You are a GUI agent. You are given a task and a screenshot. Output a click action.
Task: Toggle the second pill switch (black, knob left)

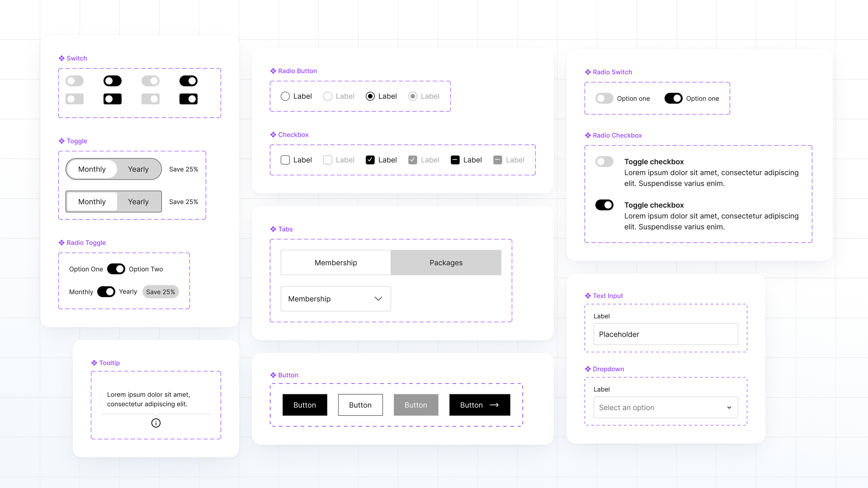coord(112,81)
